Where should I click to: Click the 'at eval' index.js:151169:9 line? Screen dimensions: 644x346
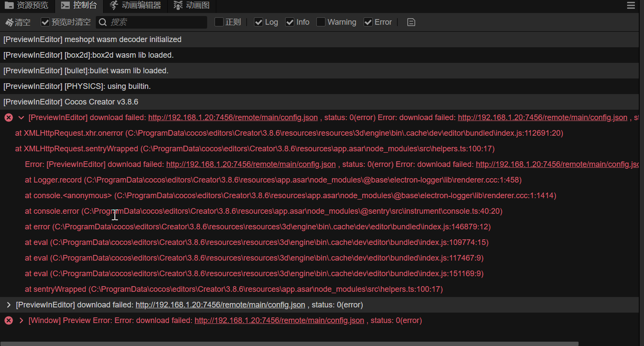point(254,274)
